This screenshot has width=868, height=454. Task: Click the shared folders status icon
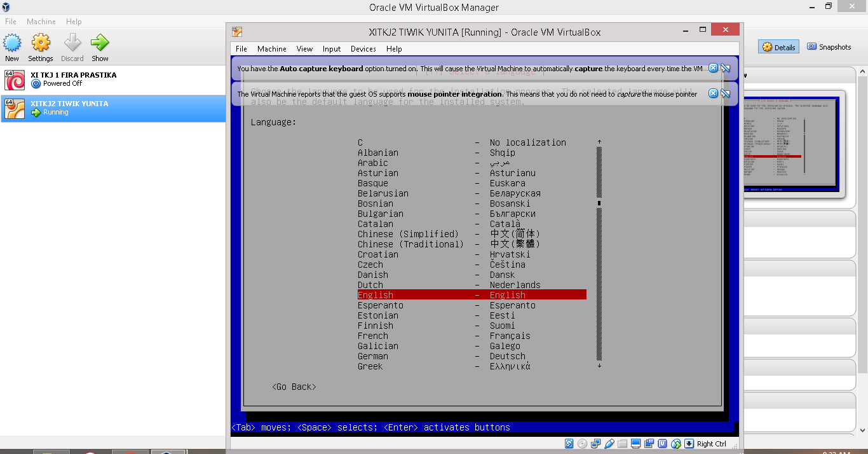[x=622, y=444]
